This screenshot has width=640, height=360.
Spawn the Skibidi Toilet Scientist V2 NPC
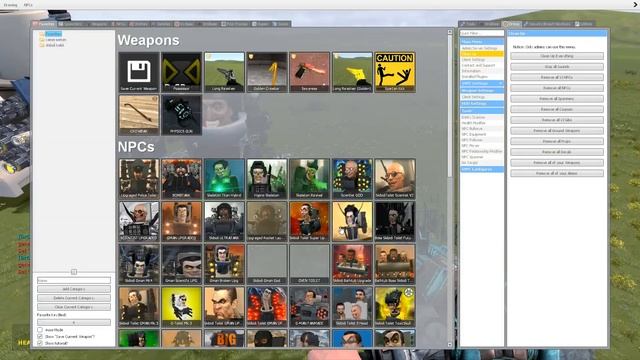click(x=395, y=179)
